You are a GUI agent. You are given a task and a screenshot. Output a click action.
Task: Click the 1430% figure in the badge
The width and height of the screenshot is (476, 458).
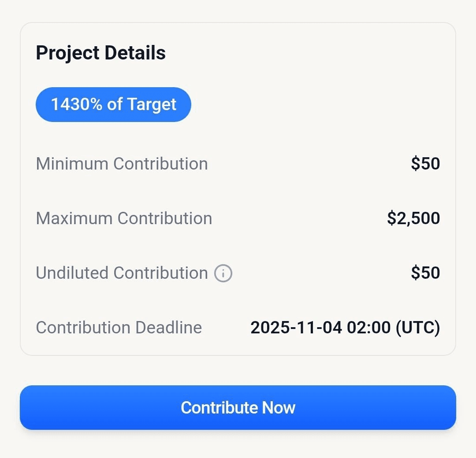pyautogui.click(x=76, y=105)
